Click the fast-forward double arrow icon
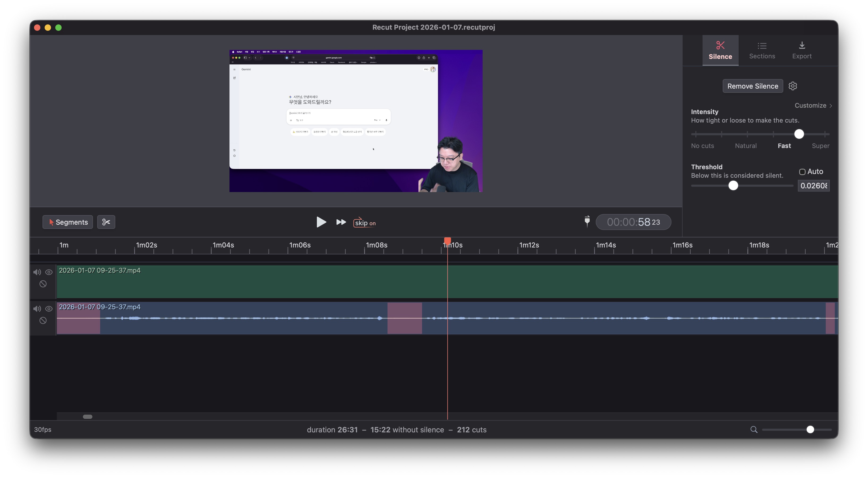Viewport: 868px width, 478px height. (x=341, y=222)
